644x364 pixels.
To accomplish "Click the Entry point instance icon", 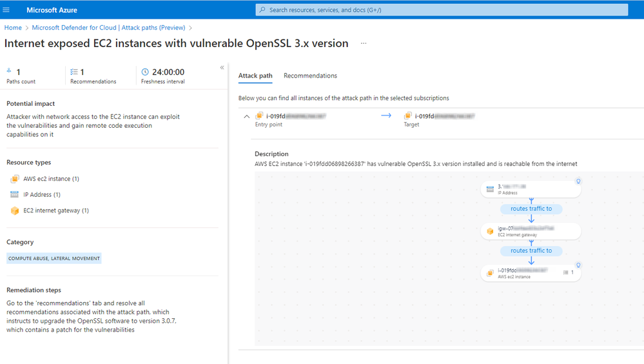I will [x=259, y=116].
